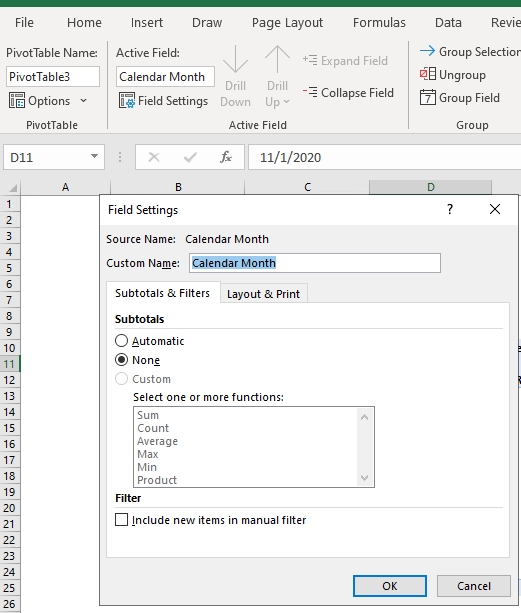Select row 1 header
521x613 pixels.
coord(9,204)
